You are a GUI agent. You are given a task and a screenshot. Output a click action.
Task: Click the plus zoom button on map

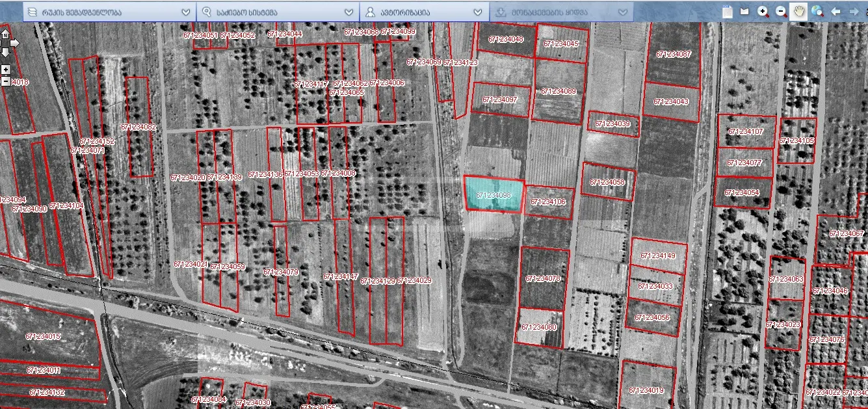pos(6,70)
